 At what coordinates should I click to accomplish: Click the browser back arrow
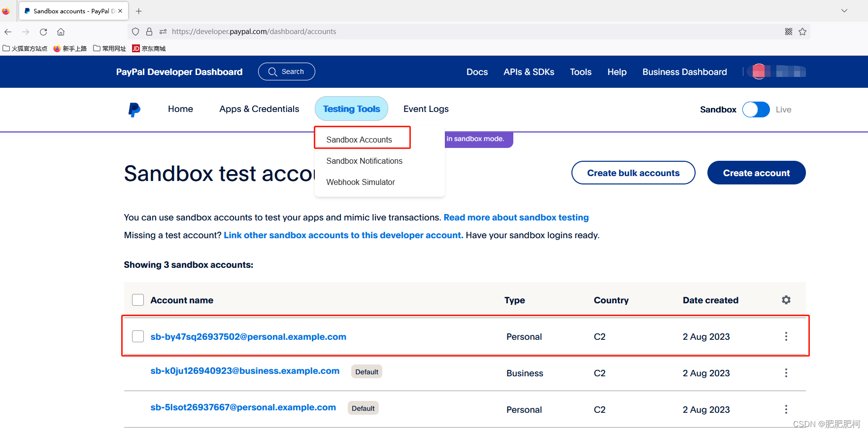click(x=8, y=32)
